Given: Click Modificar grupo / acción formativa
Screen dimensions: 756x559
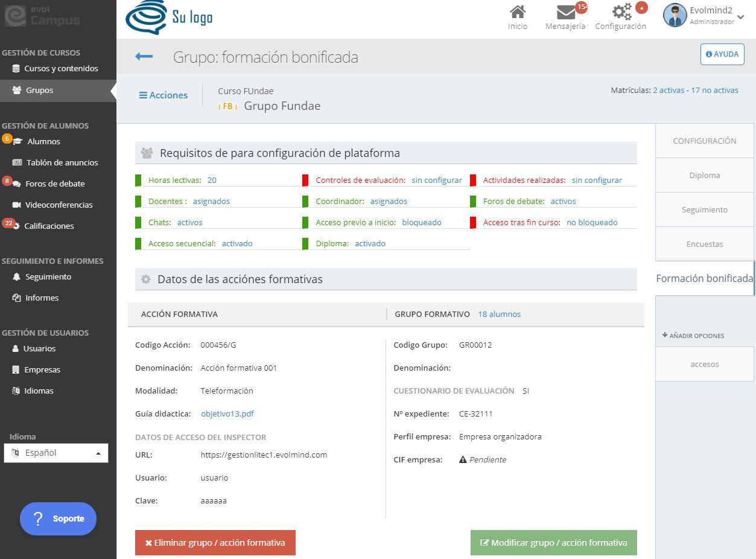Looking at the screenshot, I should (554, 543).
